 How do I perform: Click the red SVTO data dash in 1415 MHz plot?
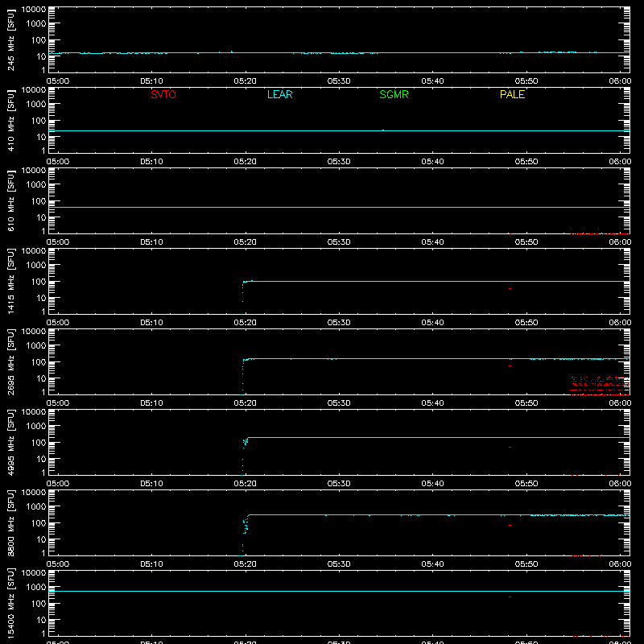(x=510, y=289)
